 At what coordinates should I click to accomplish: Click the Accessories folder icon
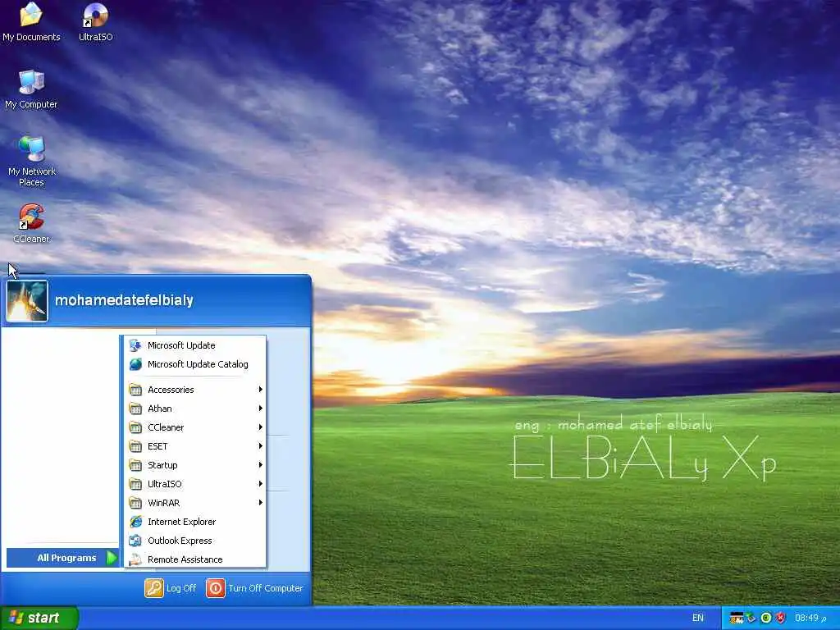coord(135,390)
